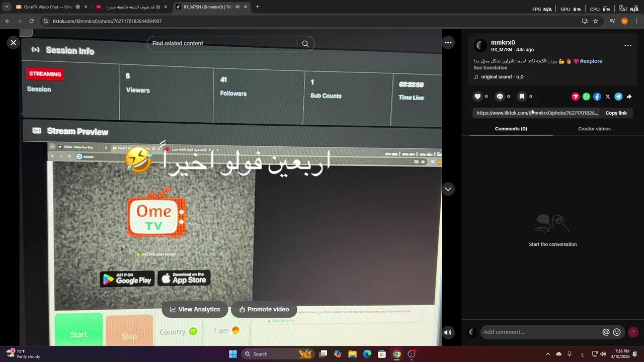Viewport: 644px width, 362px height.
Task: Insert a mention with @ icon
Action: pos(606,332)
